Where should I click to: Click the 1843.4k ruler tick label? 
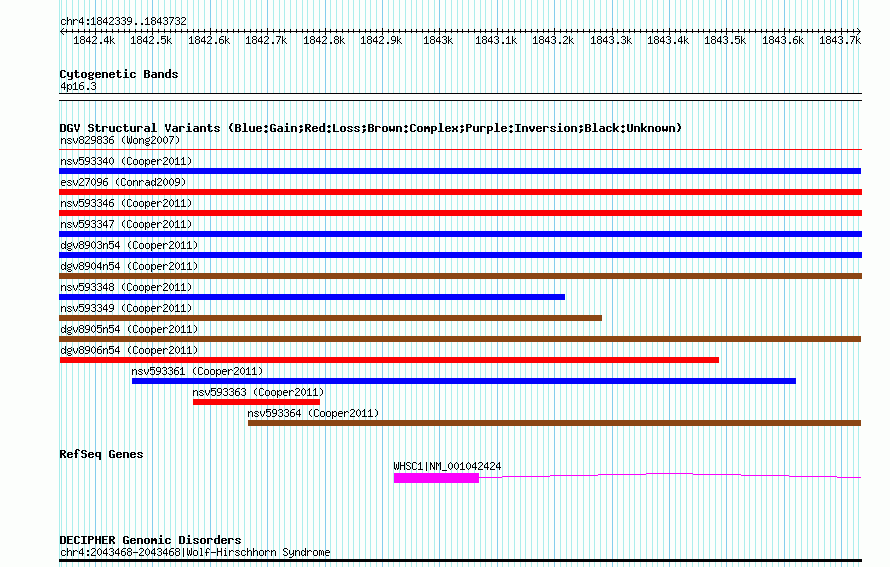point(668,40)
